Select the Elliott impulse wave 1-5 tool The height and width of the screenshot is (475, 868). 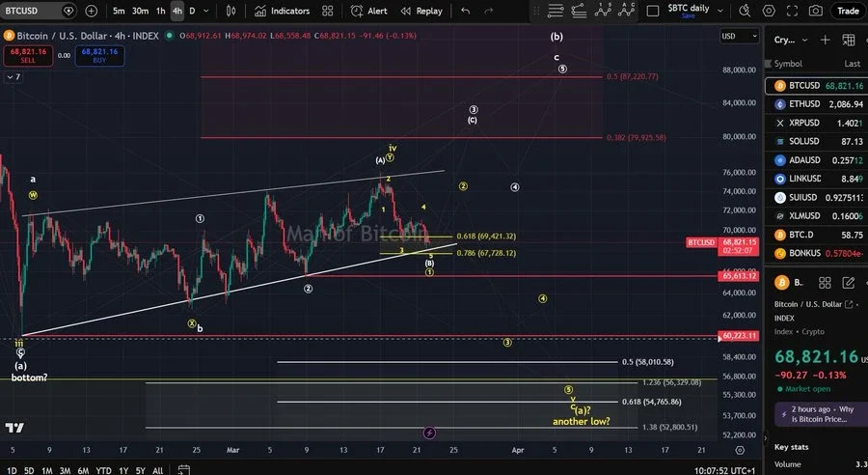(603, 10)
